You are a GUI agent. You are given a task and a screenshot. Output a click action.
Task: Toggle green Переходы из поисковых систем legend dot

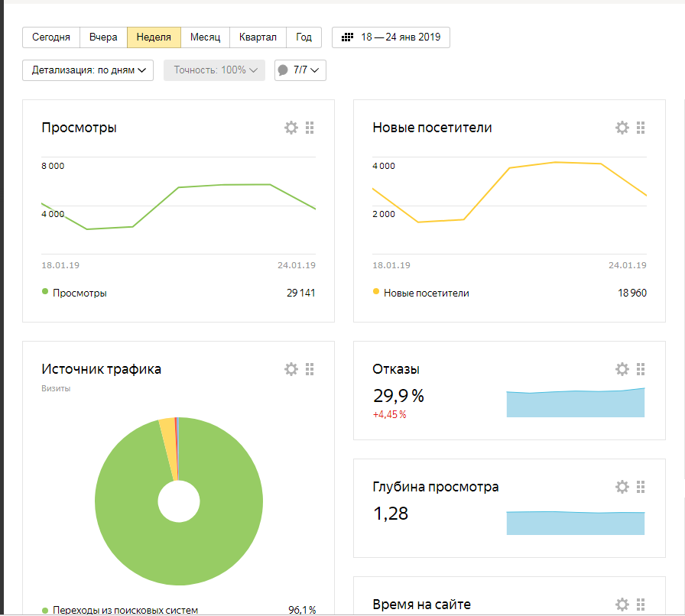[45, 611]
